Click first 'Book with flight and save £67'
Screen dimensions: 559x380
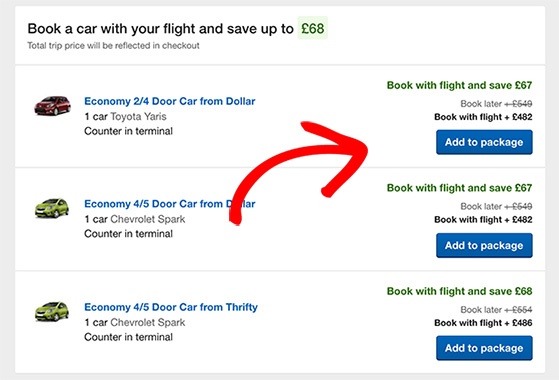coord(460,85)
